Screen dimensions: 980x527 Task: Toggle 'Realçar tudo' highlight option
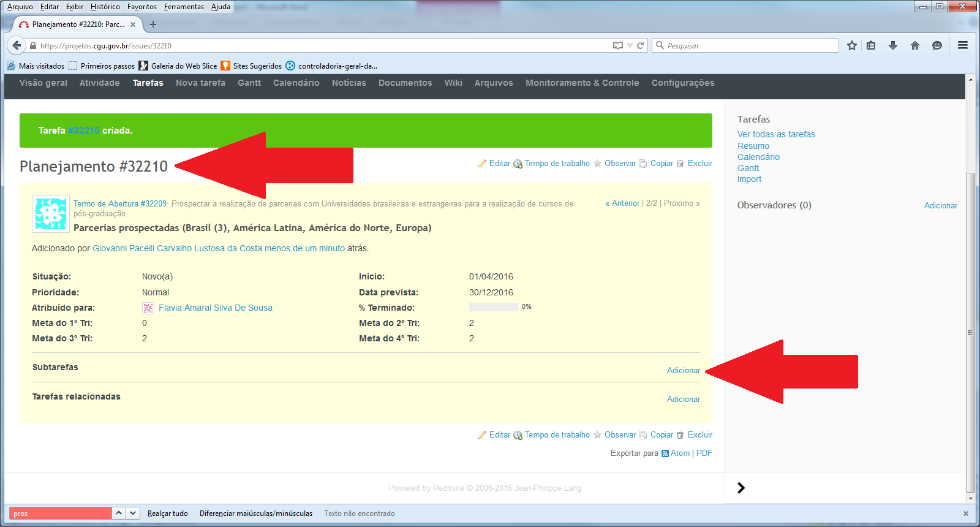tap(167, 514)
